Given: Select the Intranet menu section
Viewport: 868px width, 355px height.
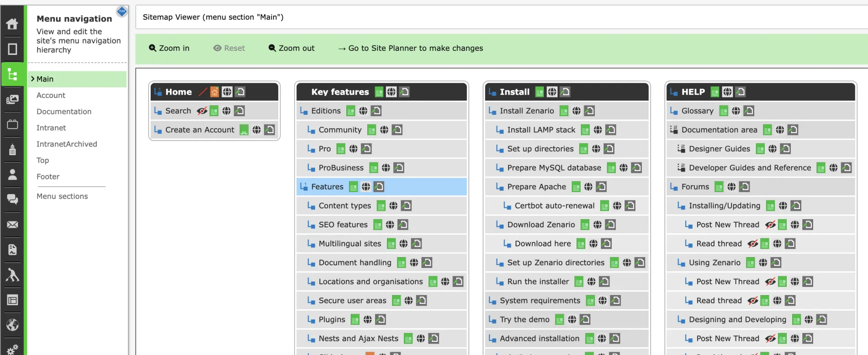Looking at the screenshot, I should click(51, 128).
